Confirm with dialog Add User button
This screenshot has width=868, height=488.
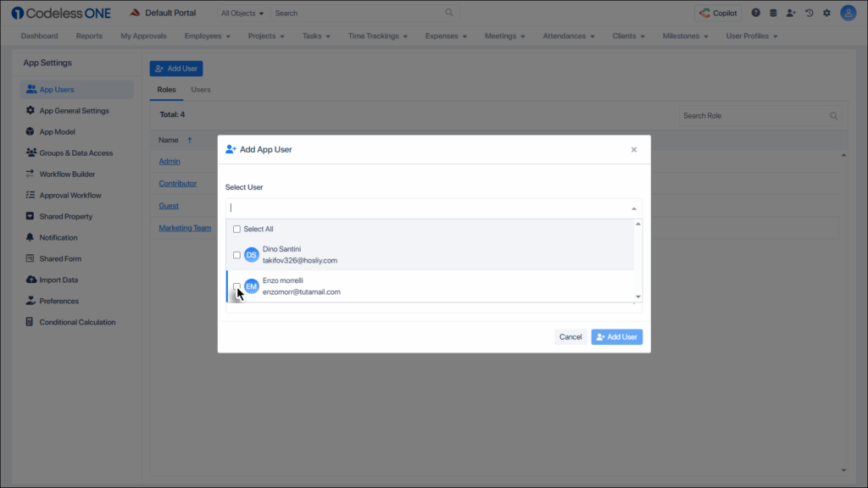pyautogui.click(x=617, y=337)
